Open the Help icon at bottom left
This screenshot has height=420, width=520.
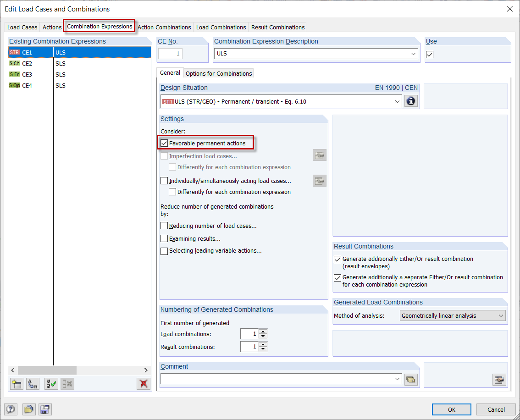click(x=11, y=409)
